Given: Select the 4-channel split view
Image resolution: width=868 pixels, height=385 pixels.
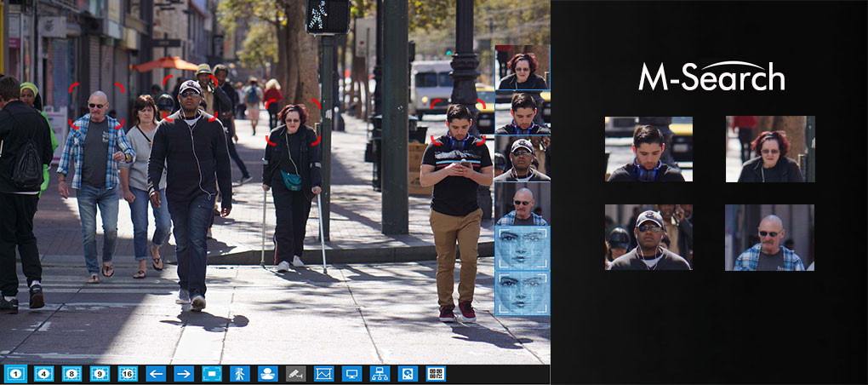Looking at the screenshot, I should click(x=44, y=373).
